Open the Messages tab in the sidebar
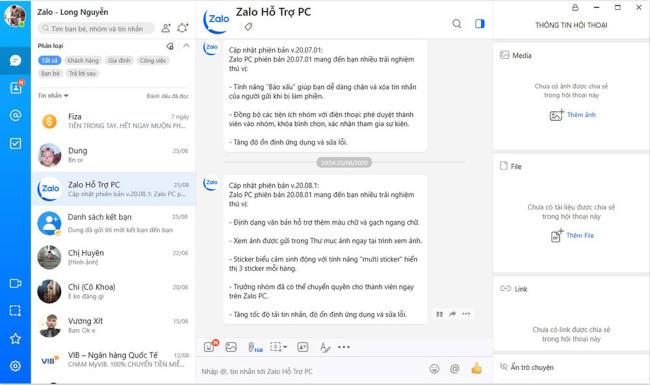The width and height of the screenshot is (650, 385). (x=15, y=61)
